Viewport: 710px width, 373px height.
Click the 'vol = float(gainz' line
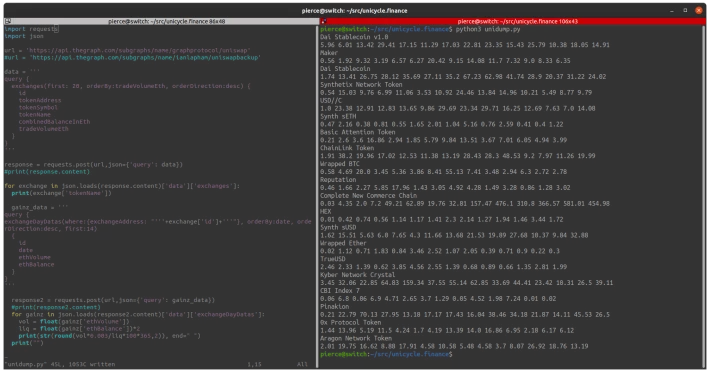tap(74, 321)
